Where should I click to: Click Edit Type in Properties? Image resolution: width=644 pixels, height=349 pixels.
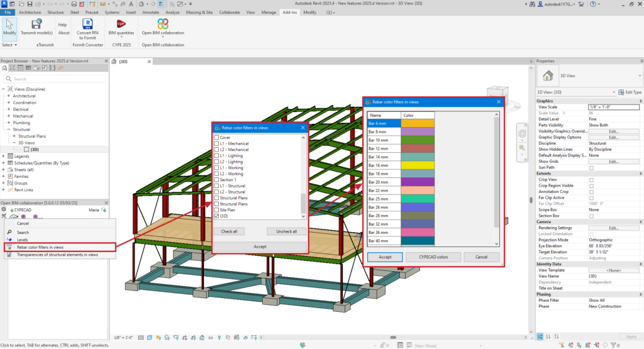[x=630, y=92]
